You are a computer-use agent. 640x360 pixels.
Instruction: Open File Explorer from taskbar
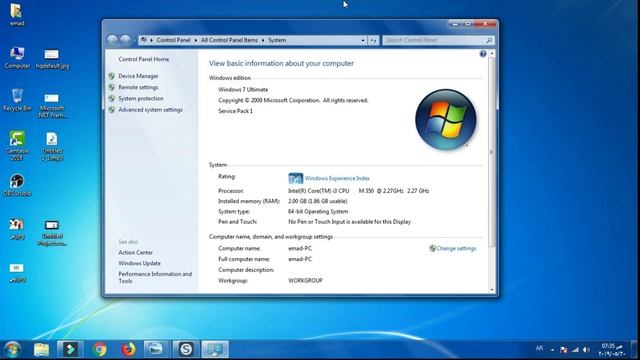[41, 349]
